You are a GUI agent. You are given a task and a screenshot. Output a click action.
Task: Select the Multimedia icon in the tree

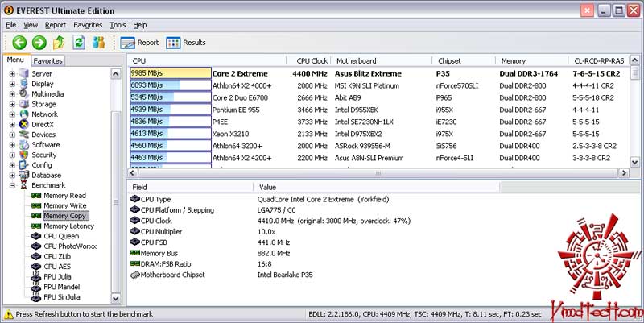[x=24, y=93]
